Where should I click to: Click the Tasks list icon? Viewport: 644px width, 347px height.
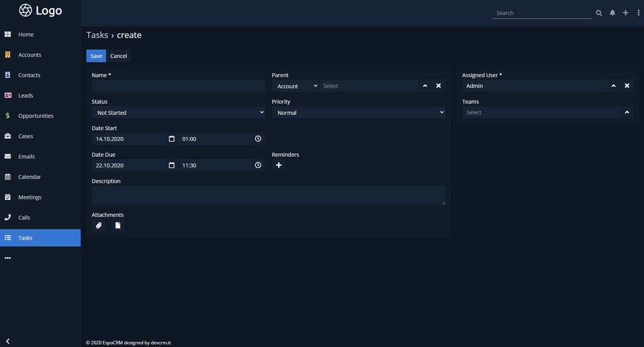pyautogui.click(x=8, y=238)
